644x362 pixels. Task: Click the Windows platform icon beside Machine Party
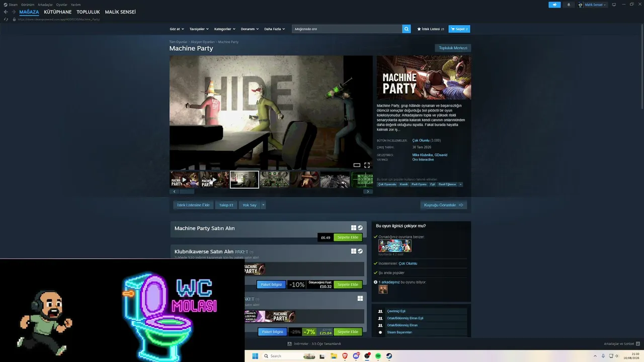click(x=354, y=228)
